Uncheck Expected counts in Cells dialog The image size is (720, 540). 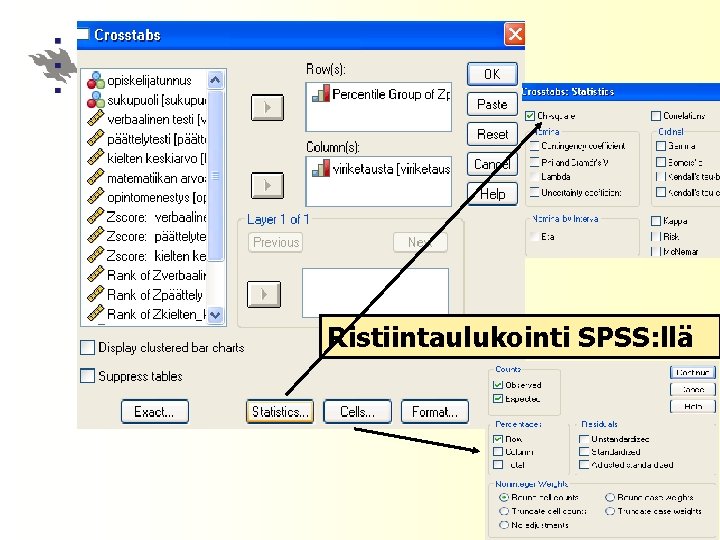coord(498,399)
